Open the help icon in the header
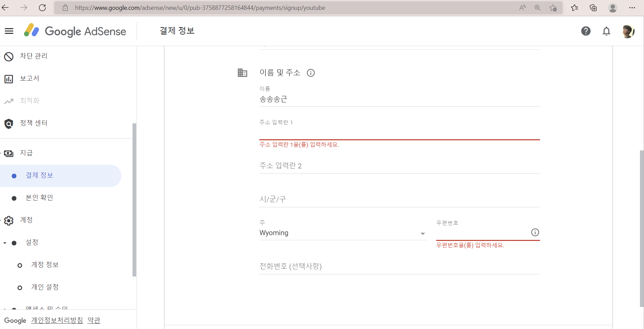The width and height of the screenshot is (644, 329). pos(586,31)
